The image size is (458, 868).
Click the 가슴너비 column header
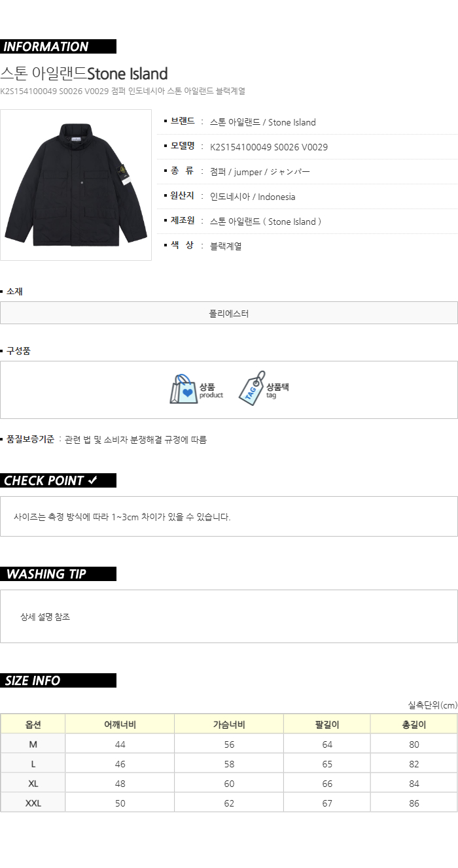tap(229, 724)
